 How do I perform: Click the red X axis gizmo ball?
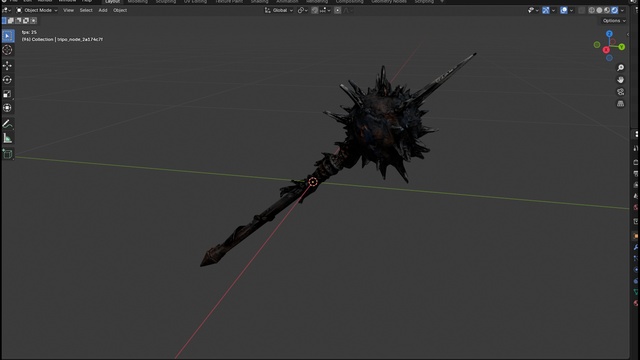click(606, 50)
